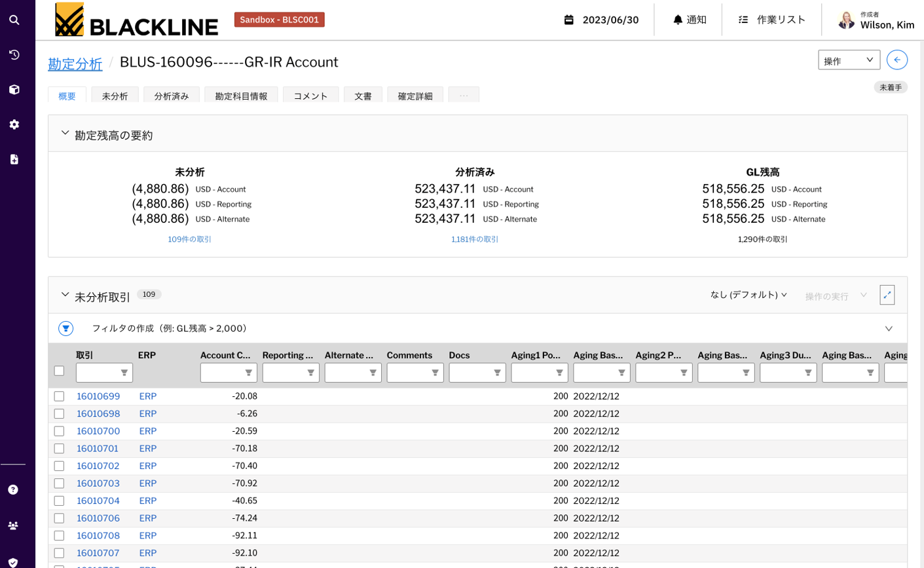
Task: Click the Comments column header
Action: (409, 355)
